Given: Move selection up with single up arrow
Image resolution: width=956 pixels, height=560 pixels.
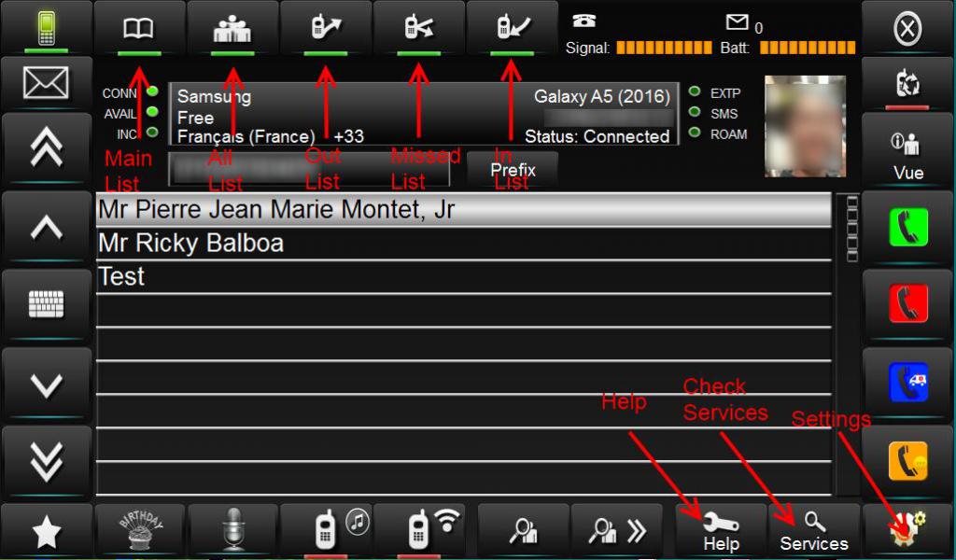Looking at the screenshot, I should 47,229.
